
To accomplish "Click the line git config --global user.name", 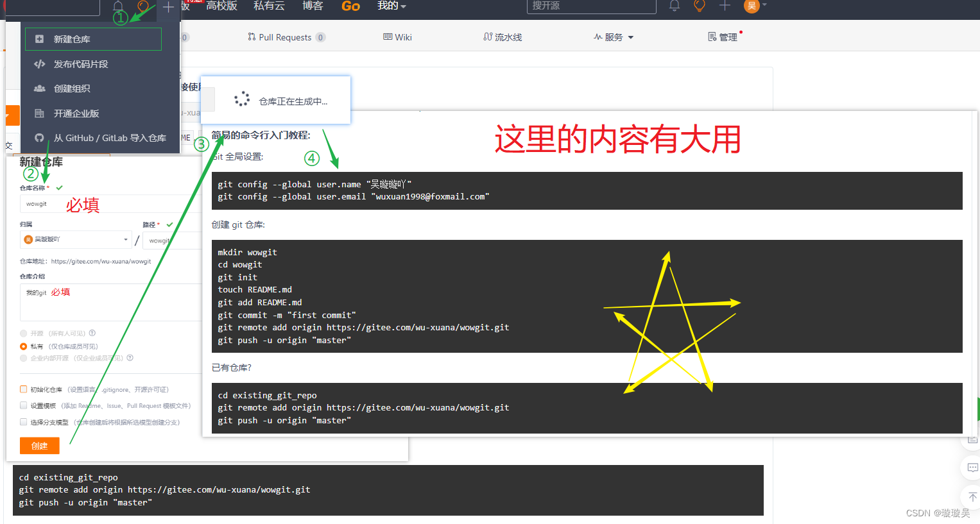I will [x=314, y=184].
